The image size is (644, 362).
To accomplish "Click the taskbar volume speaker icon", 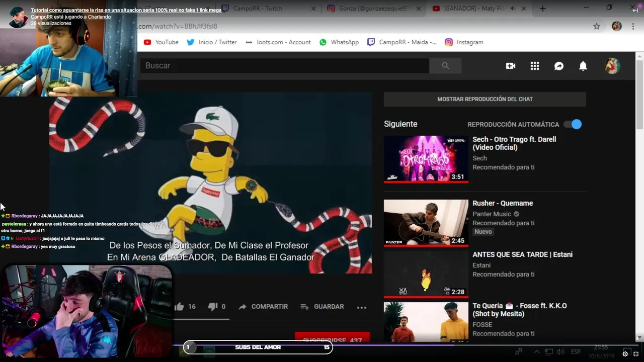I will (560, 352).
